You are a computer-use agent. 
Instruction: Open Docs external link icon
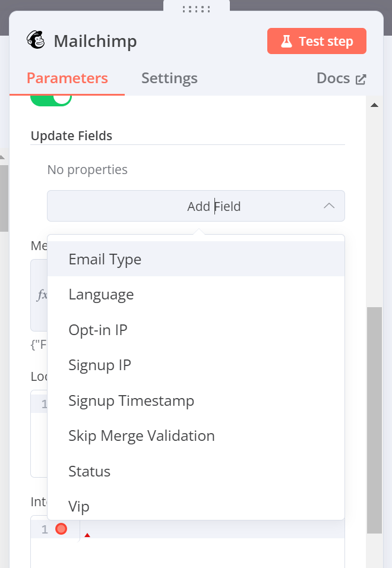point(361,79)
